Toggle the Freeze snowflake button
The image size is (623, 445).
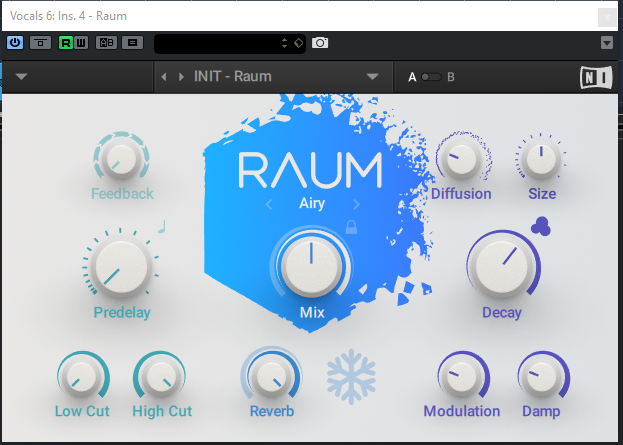[351, 376]
